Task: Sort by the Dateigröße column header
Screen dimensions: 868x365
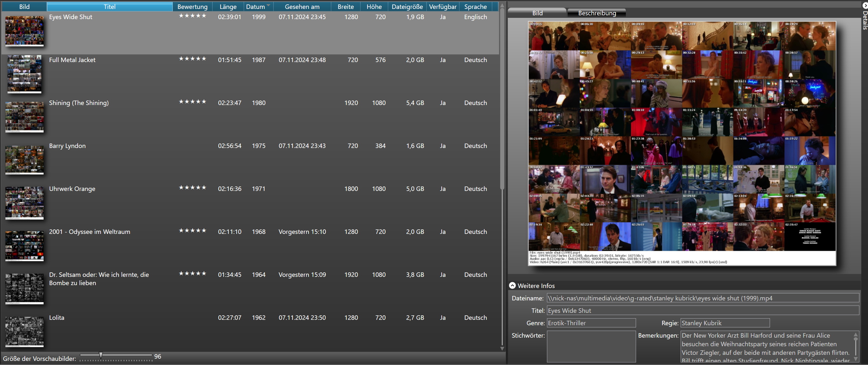Action: click(x=407, y=6)
